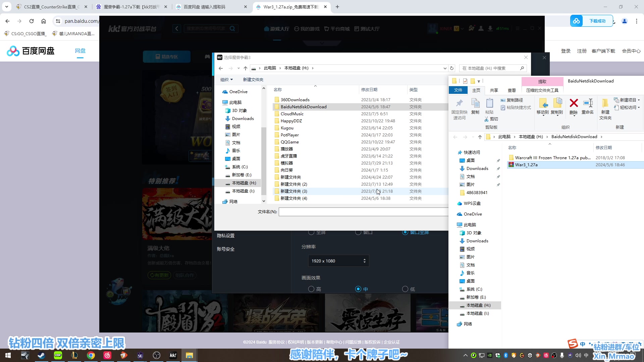Open the 组织 dropdown in file dialog
This screenshot has width=644, height=362.
(226, 79)
